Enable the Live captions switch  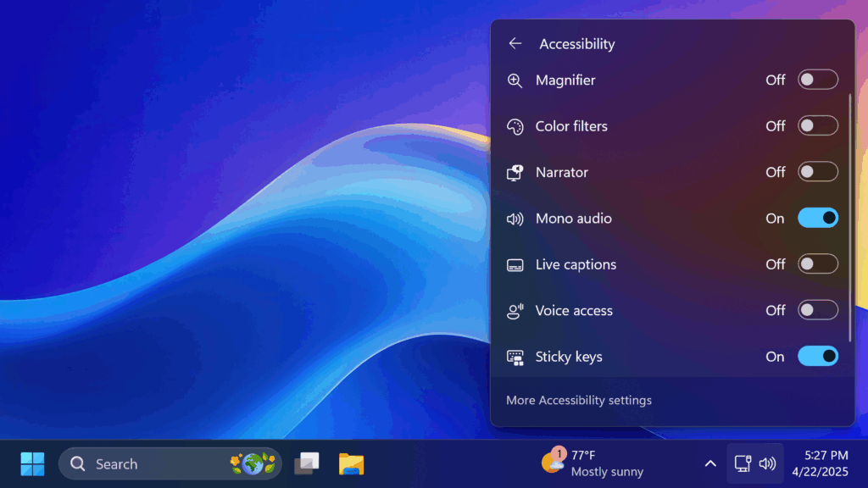[x=818, y=264]
